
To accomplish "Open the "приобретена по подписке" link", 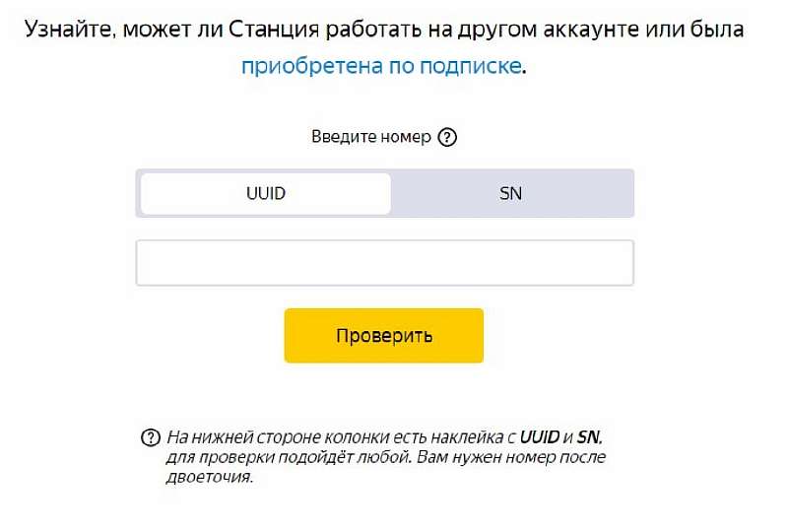I will pos(381,66).
